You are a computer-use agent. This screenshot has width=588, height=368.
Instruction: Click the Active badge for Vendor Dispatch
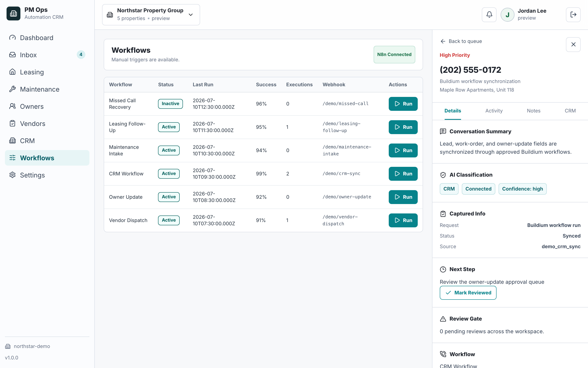pyautogui.click(x=169, y=220)
